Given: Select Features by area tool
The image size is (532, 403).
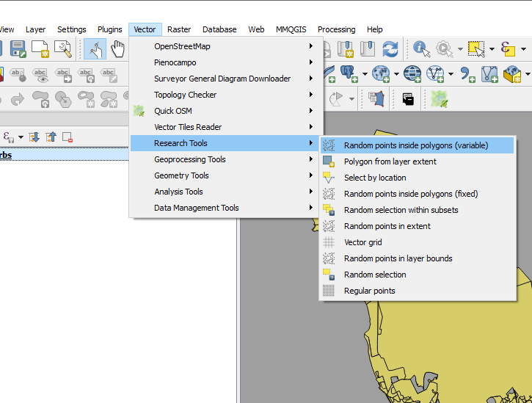Looking at the screenshot, I should coord(476,49).
